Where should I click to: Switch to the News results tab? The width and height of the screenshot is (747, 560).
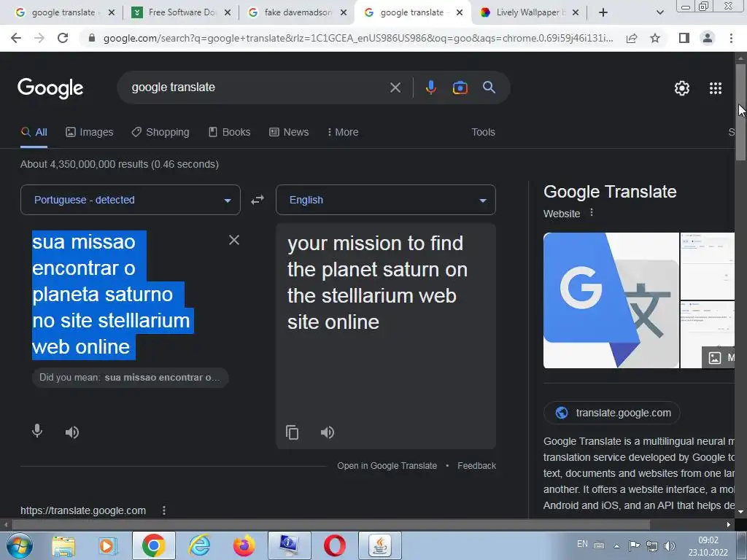click(x=289, y=133)
